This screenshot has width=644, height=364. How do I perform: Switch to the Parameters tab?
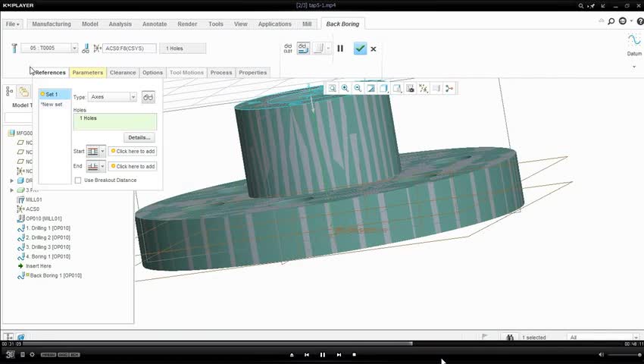click(87, 73)
